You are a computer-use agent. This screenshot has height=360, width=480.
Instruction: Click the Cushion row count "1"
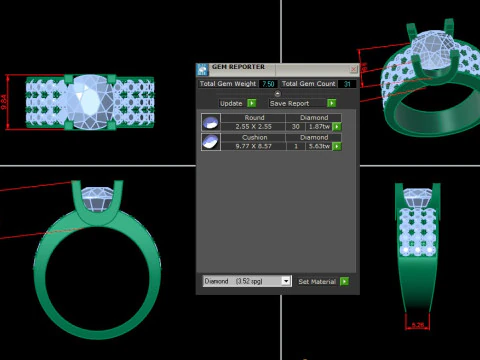[296, 146]
